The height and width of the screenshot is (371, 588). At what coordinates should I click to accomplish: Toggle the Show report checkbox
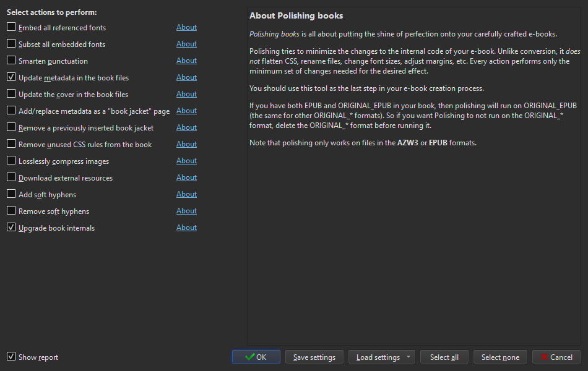[x=11, y=357]
